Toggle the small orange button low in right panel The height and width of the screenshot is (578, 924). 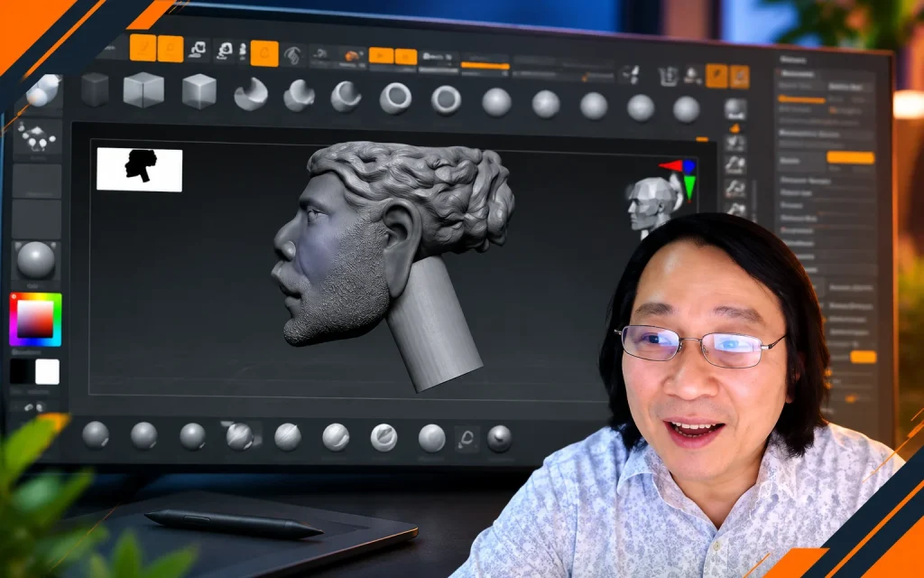864,357
